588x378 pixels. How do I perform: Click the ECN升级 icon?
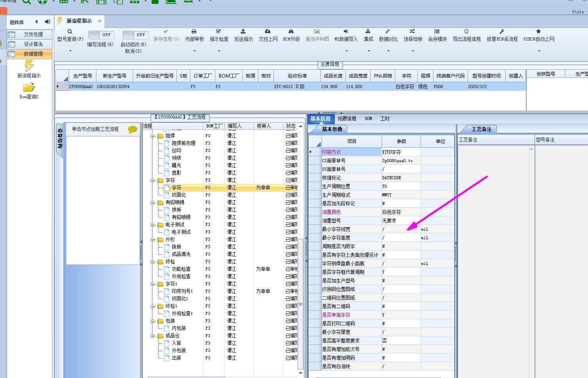(291, 31)
